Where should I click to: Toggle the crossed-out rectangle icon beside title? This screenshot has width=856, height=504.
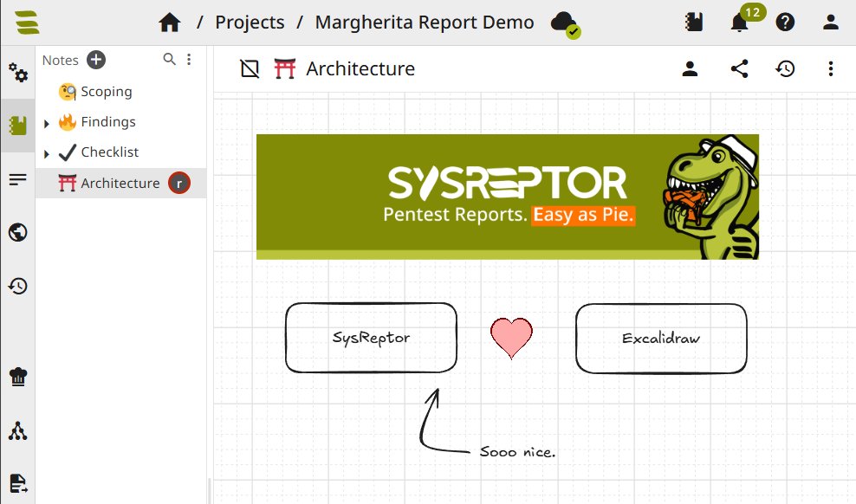pos(250,68)
